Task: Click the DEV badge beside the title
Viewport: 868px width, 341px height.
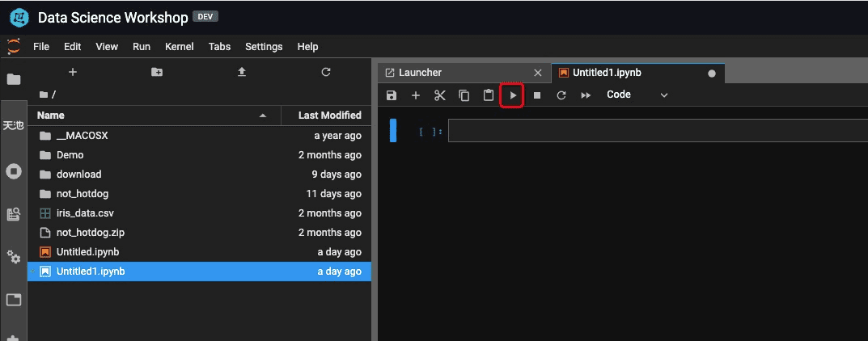Action: [x=205, y=17]
